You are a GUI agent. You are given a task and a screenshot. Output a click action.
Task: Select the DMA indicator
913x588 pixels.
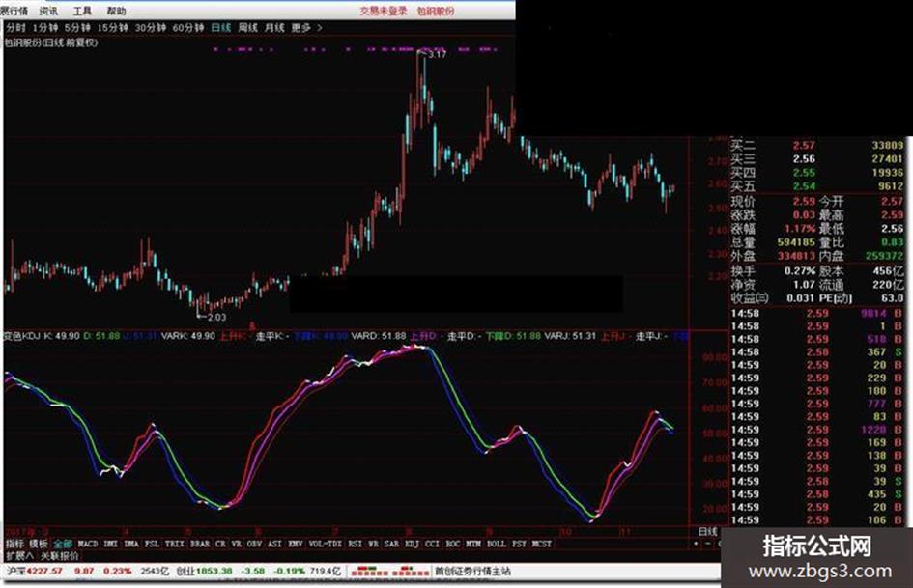131,544
